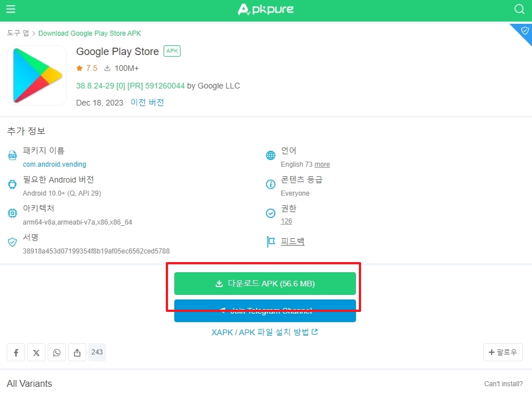The image size is (532, 397).
Task: Open the search icon in header
Action: tap(519, 9)
